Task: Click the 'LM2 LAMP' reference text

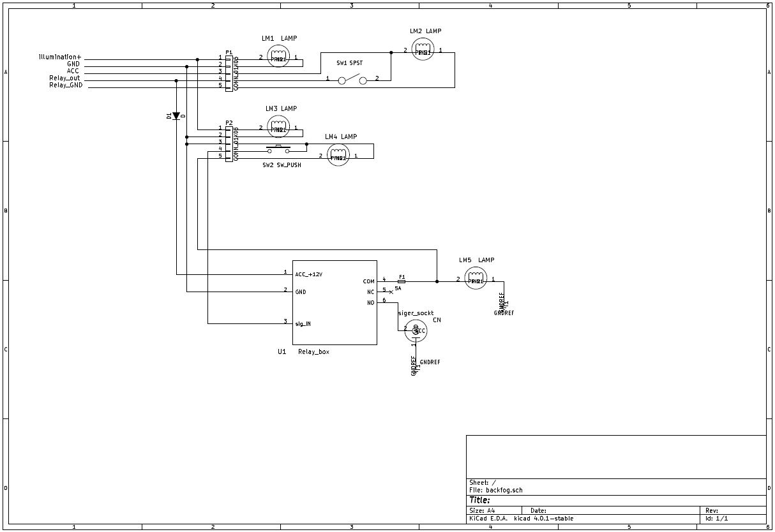Action: click(425, 31)
